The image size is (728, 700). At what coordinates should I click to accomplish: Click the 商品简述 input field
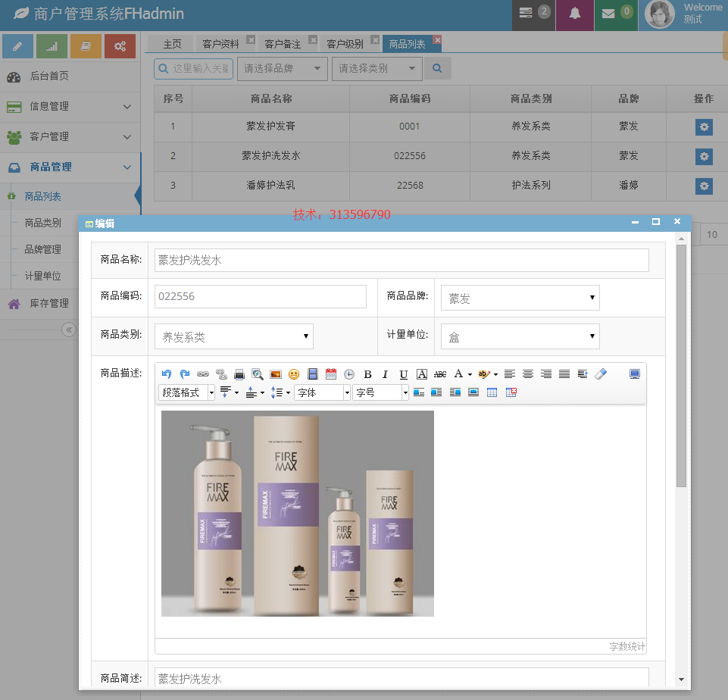coord(401,678)
